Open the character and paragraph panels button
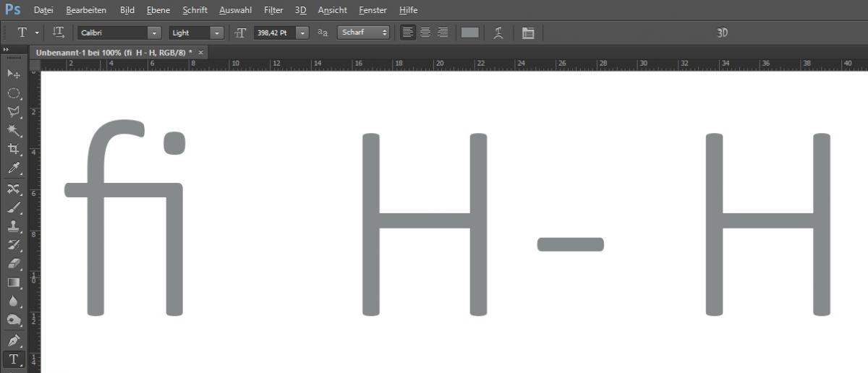The height and width of the screenshot is (373, 868). [x=528, y=33]
